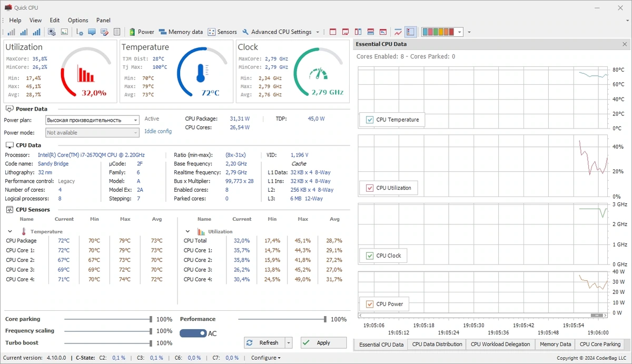Switch to the Essential CPU Data tab
Screen dimensions: 632x364
tap(381, 345)
